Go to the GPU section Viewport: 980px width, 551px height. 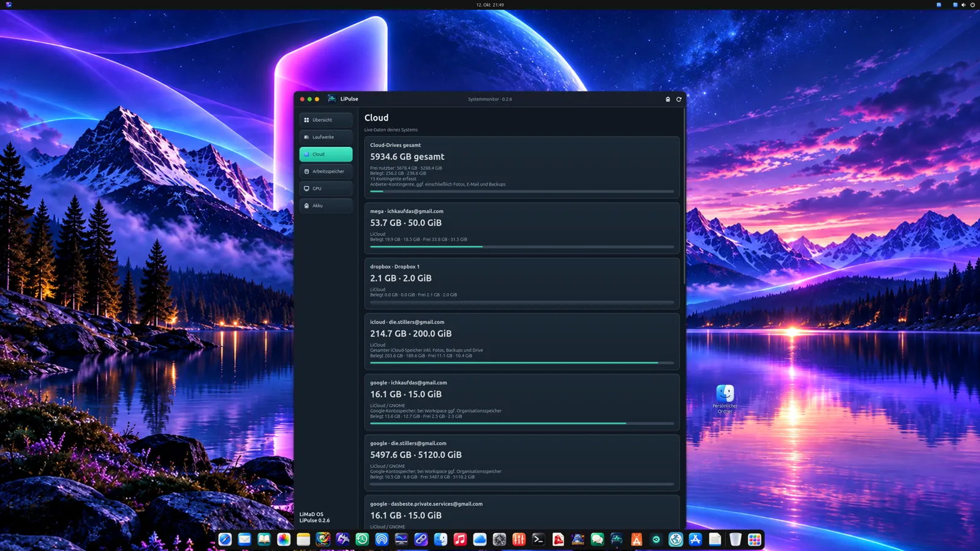pos(326,189)
